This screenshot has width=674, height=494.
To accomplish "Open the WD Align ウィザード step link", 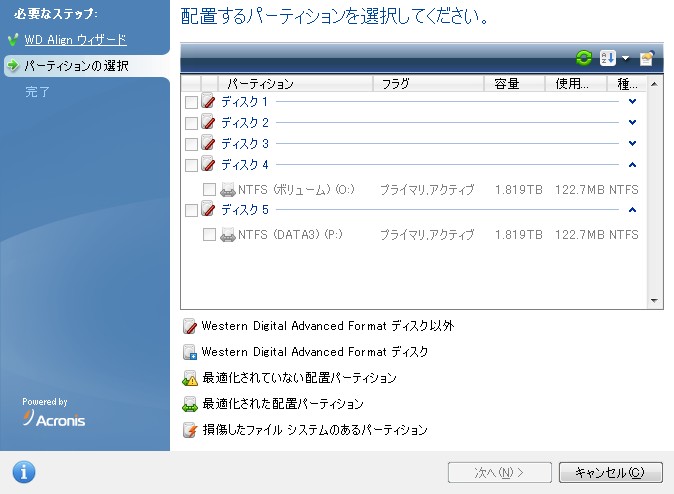I will tap(75, 40).
